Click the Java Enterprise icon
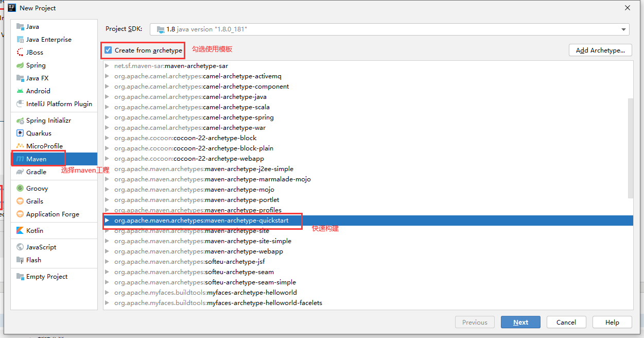 (x=20, y=40)
